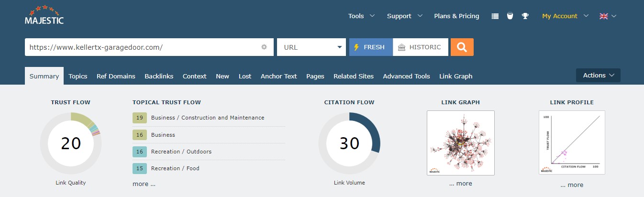Click the Citation Flow 30 donut gauge
Viewport: 644px width, 197px height.
click(349, 143)
